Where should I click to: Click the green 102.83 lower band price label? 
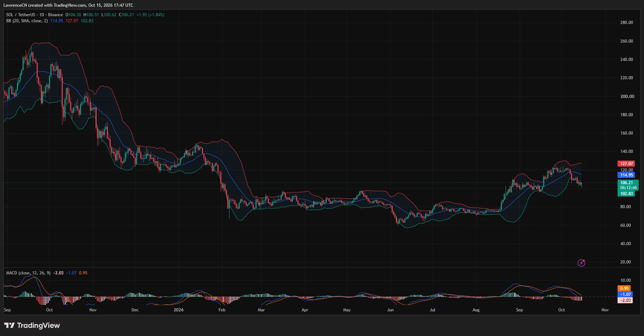pos(626,194)
